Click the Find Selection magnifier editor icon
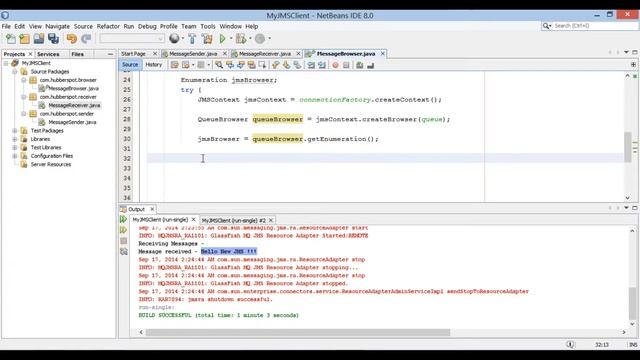The height and width of the screenshot is (360, 640). point(219,65)
